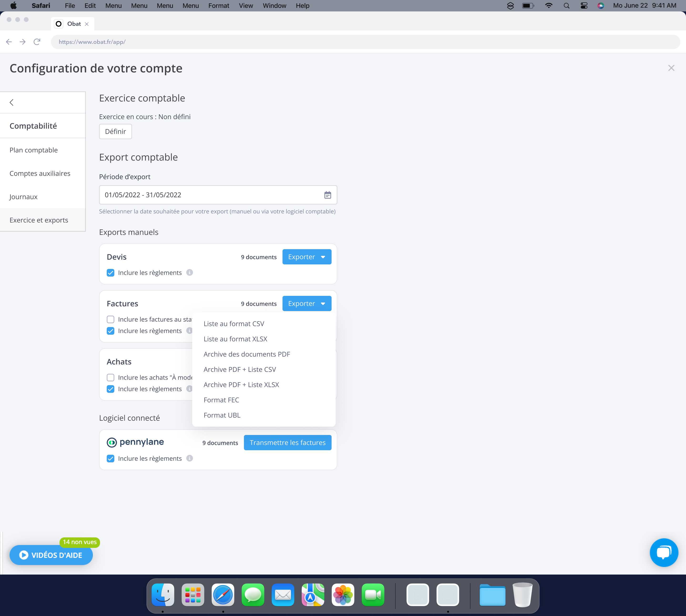Open the Mail app in the dock

[282, 595]
